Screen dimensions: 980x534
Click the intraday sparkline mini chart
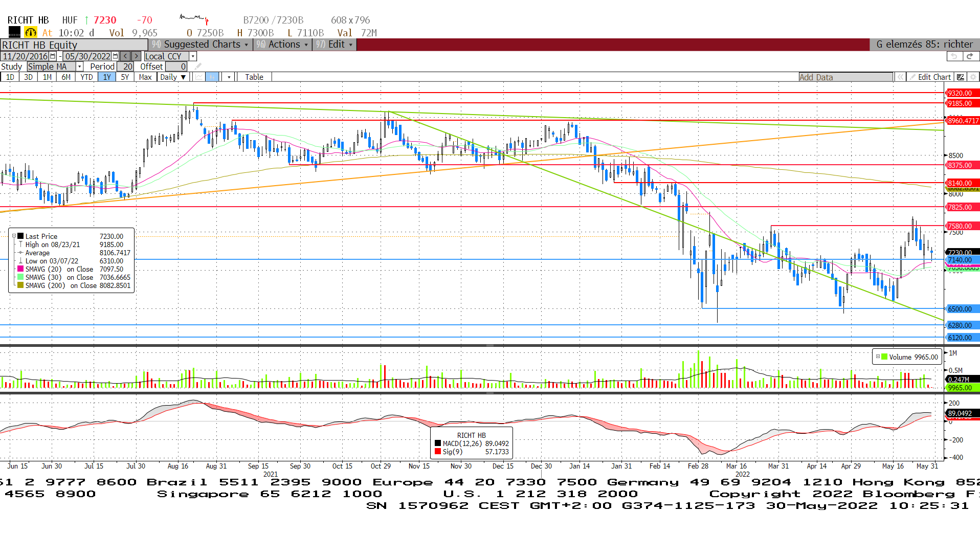(194, 20)
